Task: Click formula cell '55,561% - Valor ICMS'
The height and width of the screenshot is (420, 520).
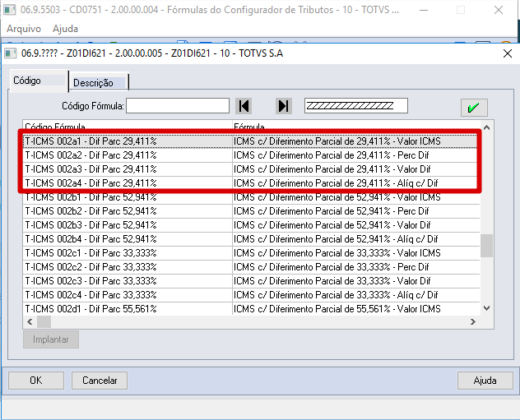Action: [x=355, y=309]
